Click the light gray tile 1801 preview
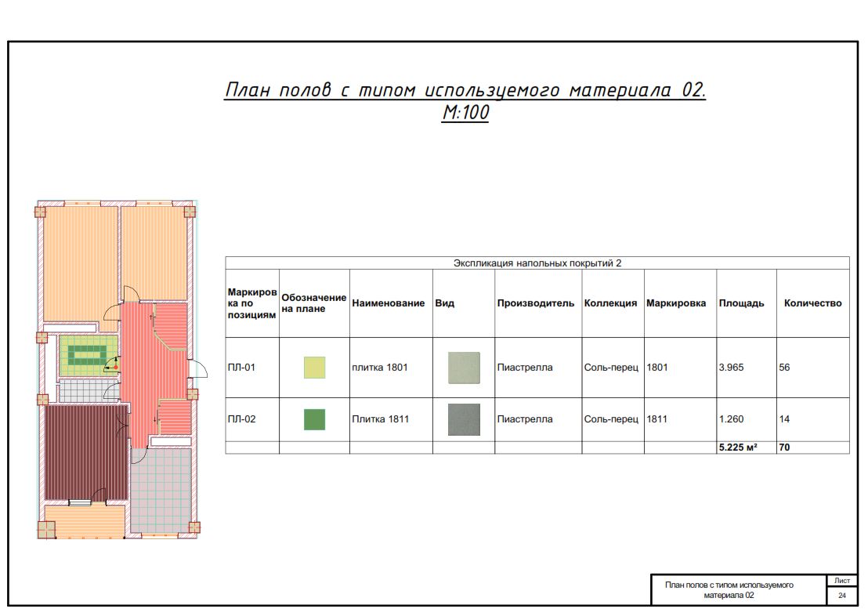The image size is (868, 616). coord(464,368)
